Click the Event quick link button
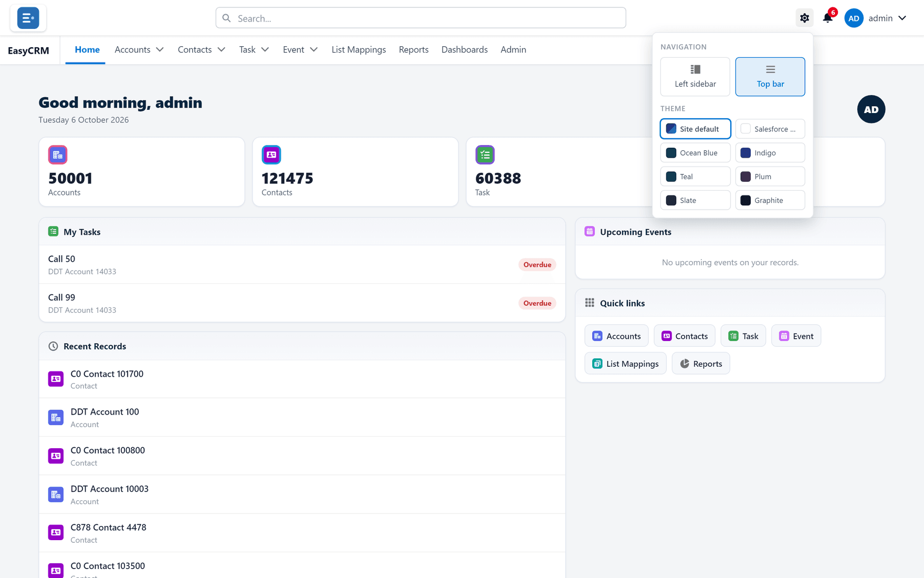Viewport: 924px width, 578px height. [x=796, y=336]
